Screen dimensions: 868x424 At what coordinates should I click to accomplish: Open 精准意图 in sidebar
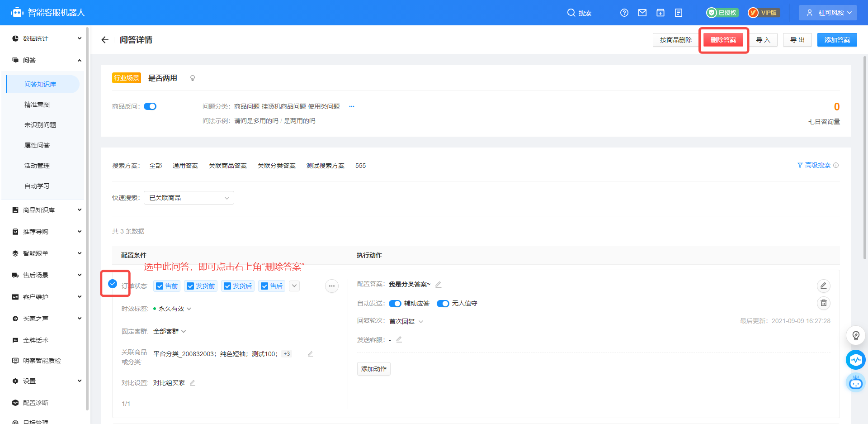[x=37, y=105]
